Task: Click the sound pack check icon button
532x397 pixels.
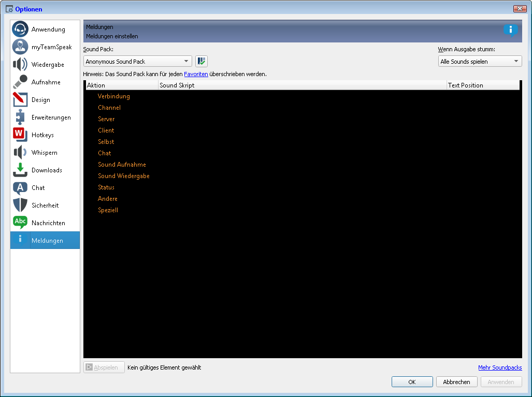Action: pyautogui.click(x=202, y=62)
